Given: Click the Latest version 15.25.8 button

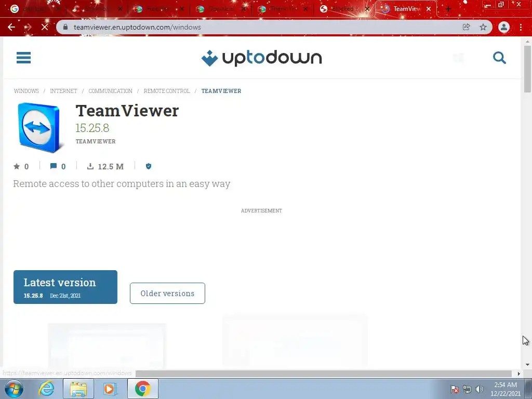Looking at the screenshot, I should [x=65, y=287].
